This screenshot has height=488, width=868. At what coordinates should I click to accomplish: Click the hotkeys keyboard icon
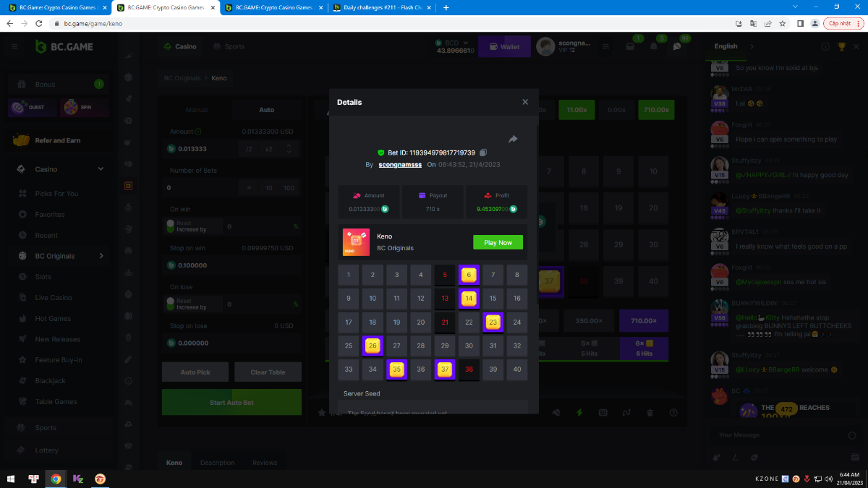(x=603, y=413)
